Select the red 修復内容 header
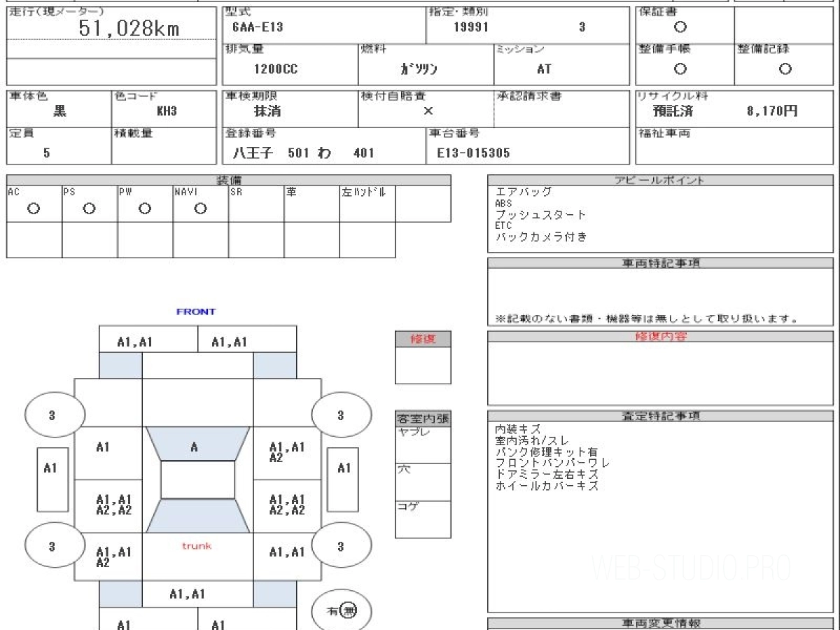The height and width of the screenshot is (630, 840). click(661, 337)
